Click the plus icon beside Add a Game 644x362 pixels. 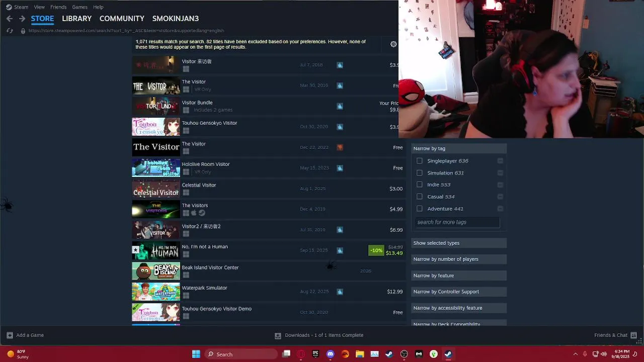(x=10, y=335)
